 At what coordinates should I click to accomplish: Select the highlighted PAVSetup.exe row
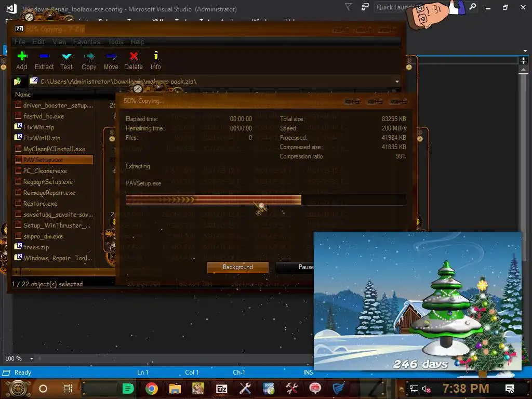point(54,160)
